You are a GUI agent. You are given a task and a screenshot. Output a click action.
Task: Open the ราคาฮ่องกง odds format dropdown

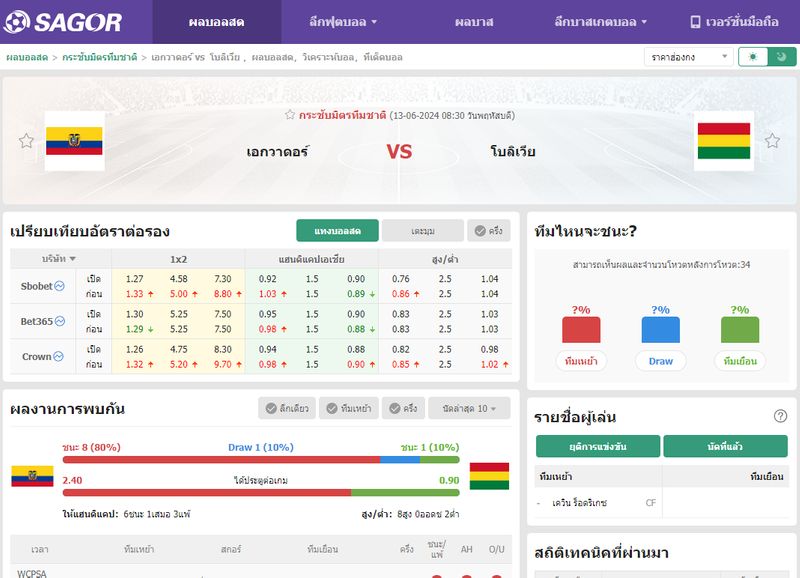click(688, 57)
